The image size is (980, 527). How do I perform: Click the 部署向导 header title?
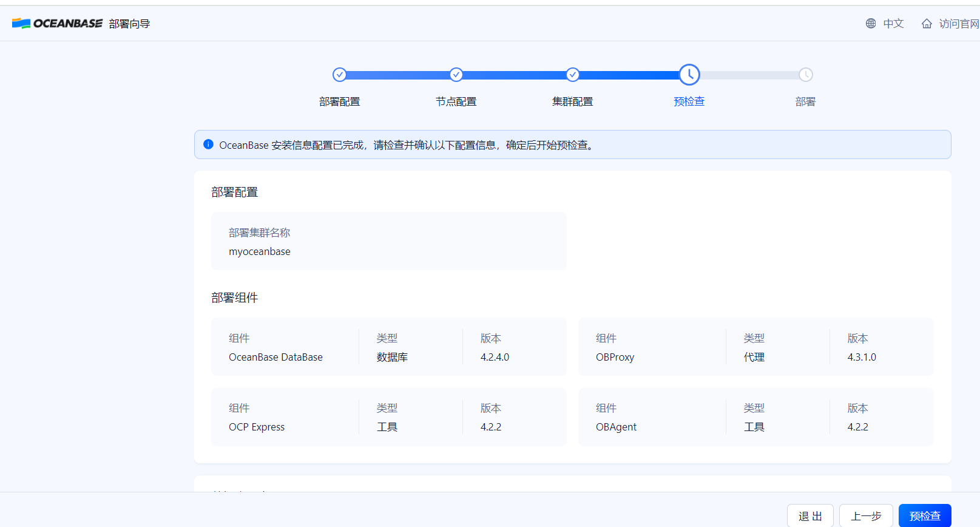click(129, 24)
